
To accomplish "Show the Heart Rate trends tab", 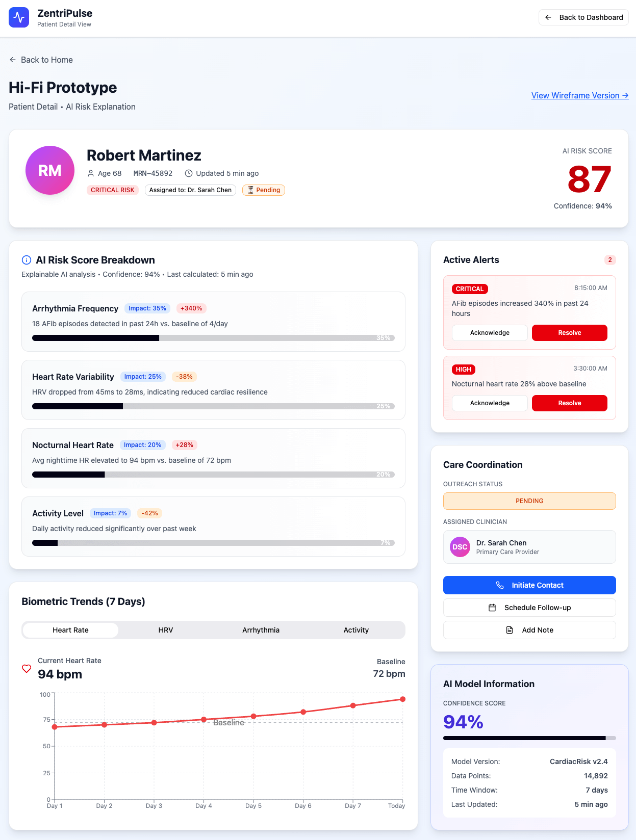I will (70, 630).
